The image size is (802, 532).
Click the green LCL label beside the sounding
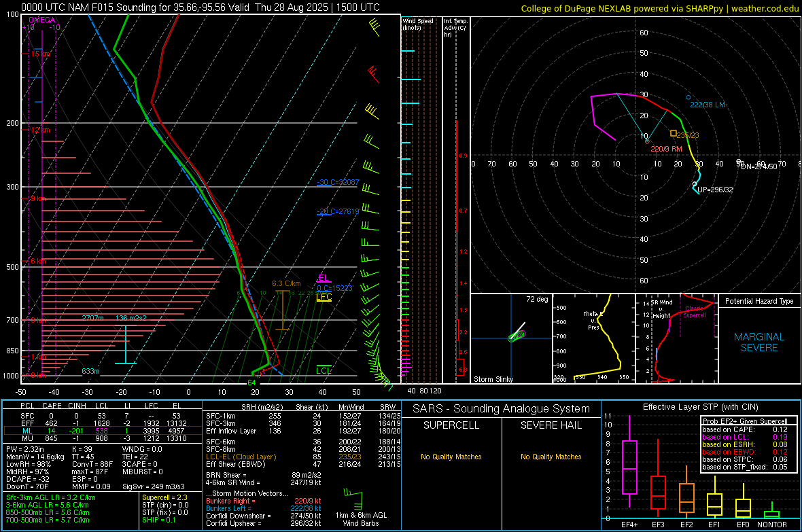pos(324,371)
